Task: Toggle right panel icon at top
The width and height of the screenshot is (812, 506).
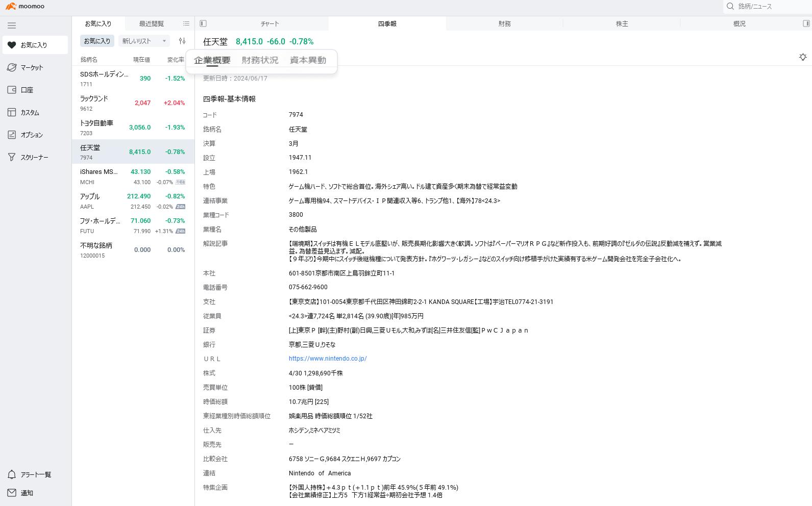Action: pyautogui.click(x=806, y=23)
